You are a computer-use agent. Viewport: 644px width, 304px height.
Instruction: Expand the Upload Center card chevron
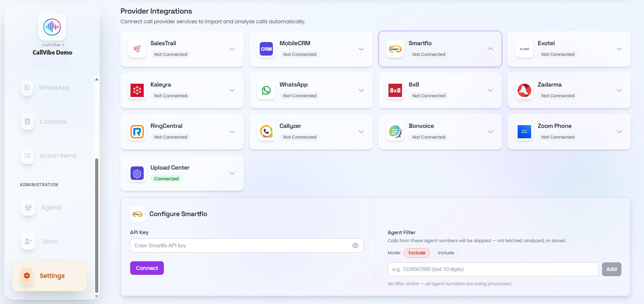pos(232,173)
